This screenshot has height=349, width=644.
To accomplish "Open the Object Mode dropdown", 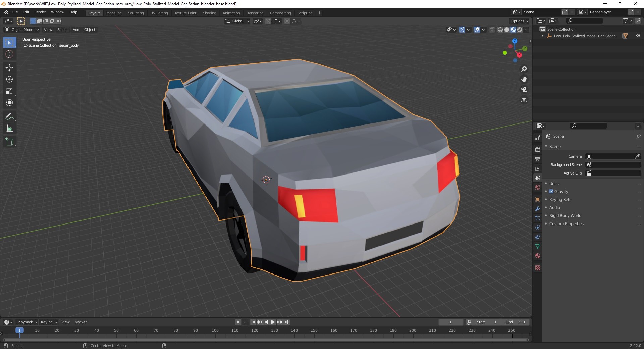I will pos(22,30).
